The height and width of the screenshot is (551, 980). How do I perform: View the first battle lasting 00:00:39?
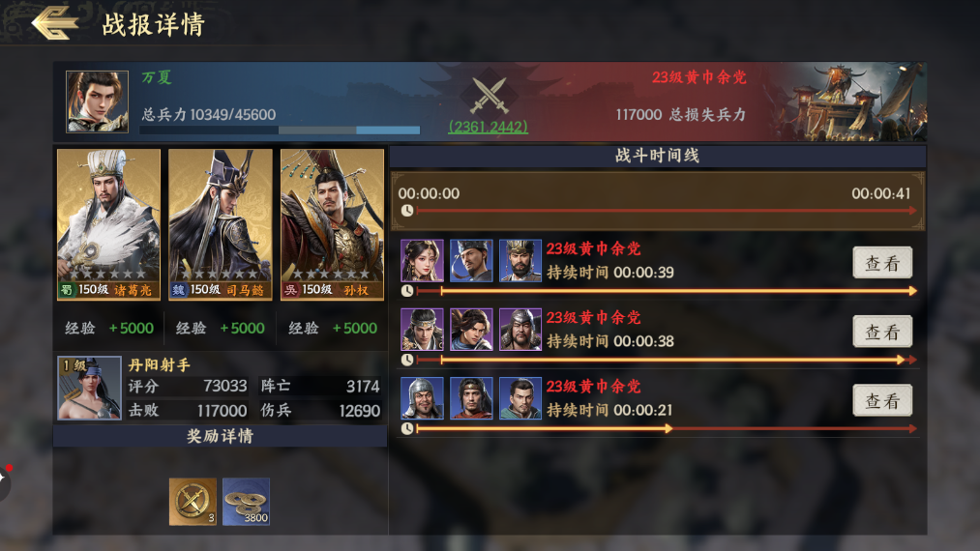(882, 263)
